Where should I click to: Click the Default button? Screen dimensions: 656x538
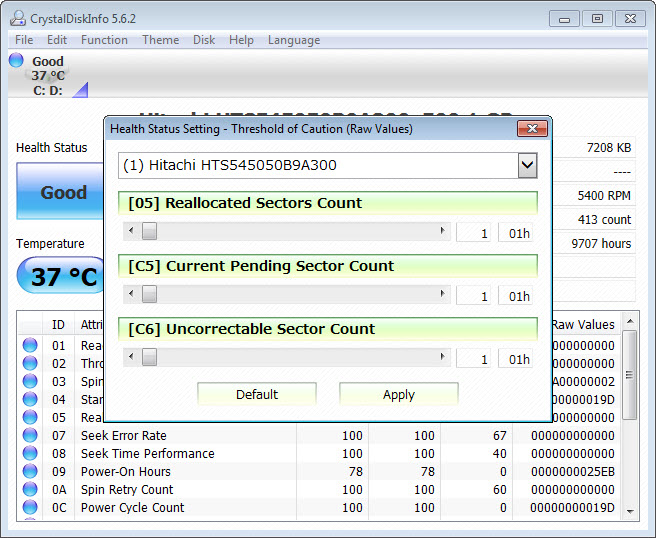click(257, 394)
